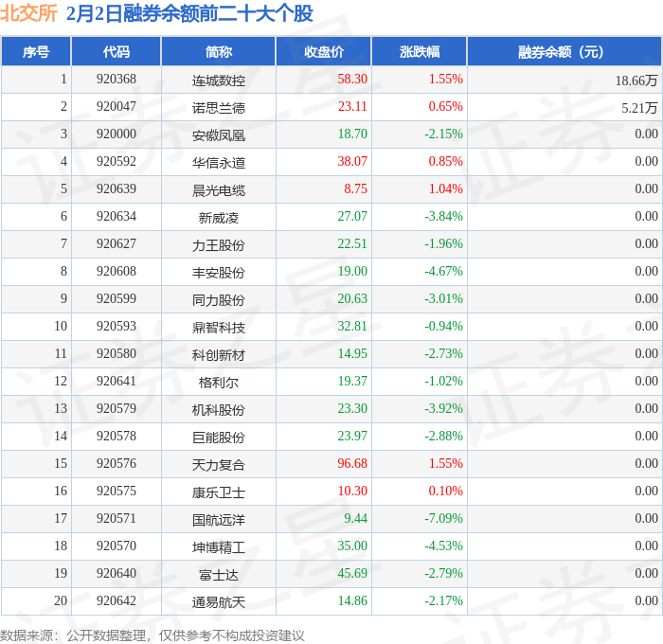Click closing price 32.81
This screenshot has width=663, height=644.
[352, 327]
